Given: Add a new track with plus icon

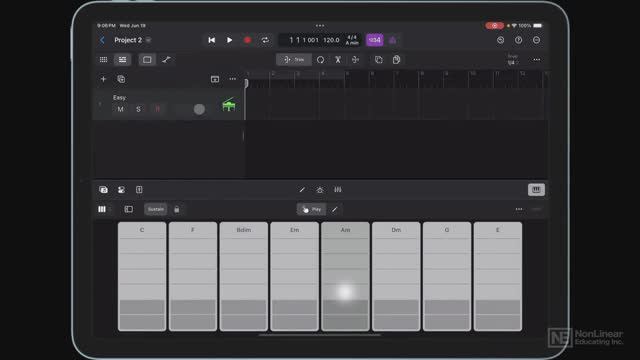Looking at the screenshot, I should pos(103,79).
